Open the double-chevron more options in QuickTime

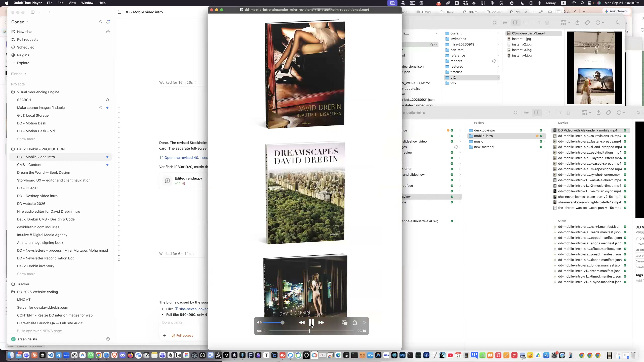click(x=364, y=323)
